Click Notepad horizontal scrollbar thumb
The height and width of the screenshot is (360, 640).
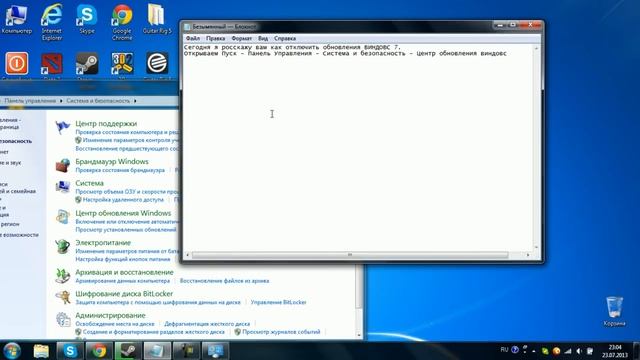tap(350, 255)
